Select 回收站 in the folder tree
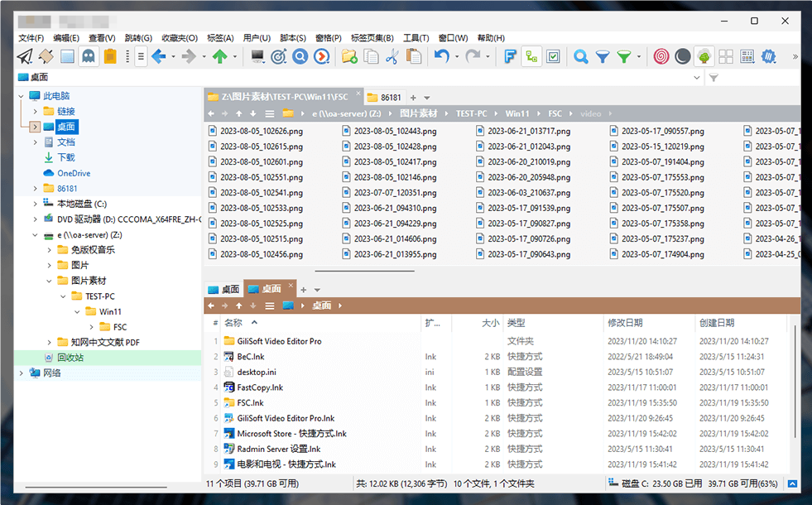 coord(70,358)
